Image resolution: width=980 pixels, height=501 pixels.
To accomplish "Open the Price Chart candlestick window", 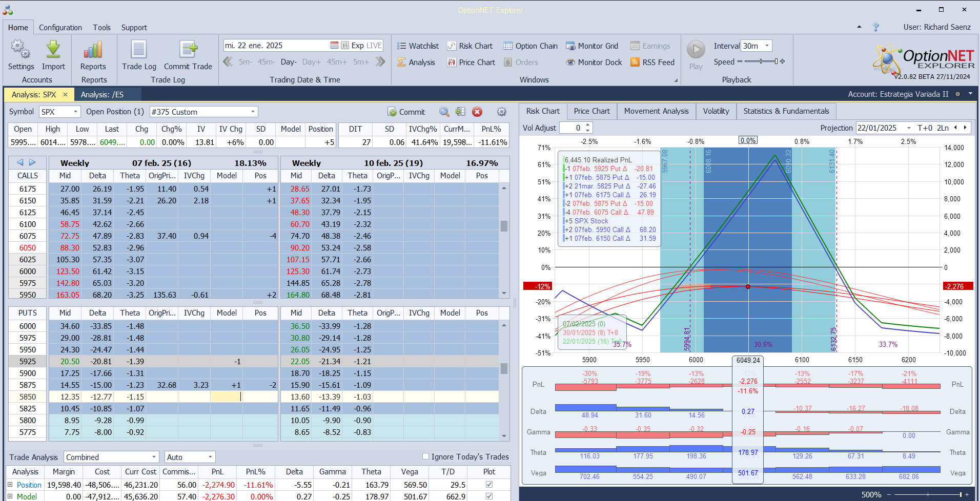I will click(471, 62).
